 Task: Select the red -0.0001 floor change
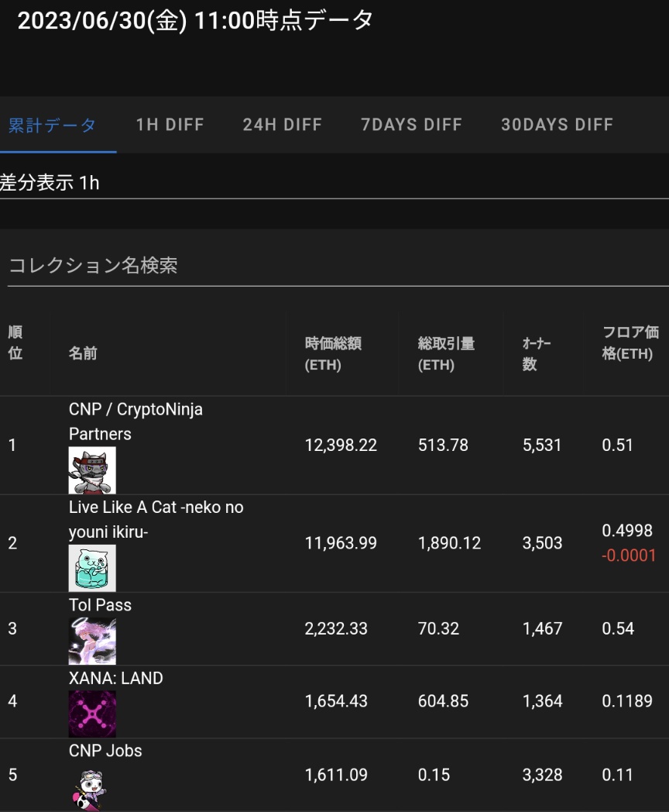click(x=629, y=555)
